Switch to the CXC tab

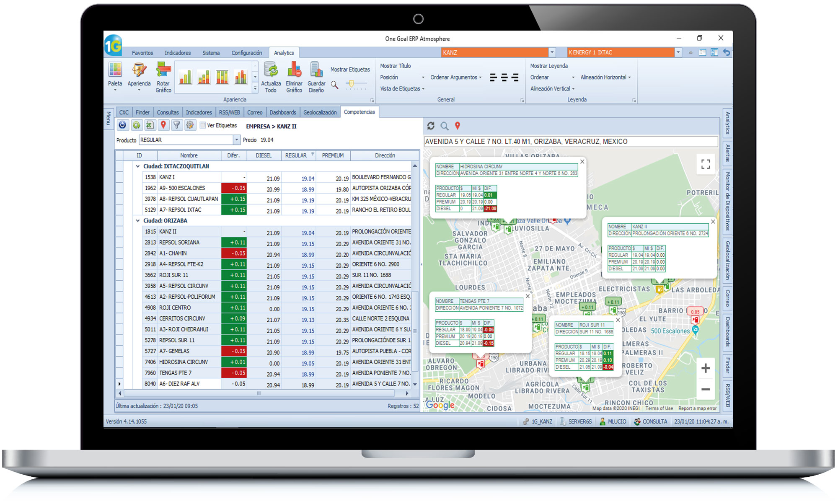(x=124, y=112)
